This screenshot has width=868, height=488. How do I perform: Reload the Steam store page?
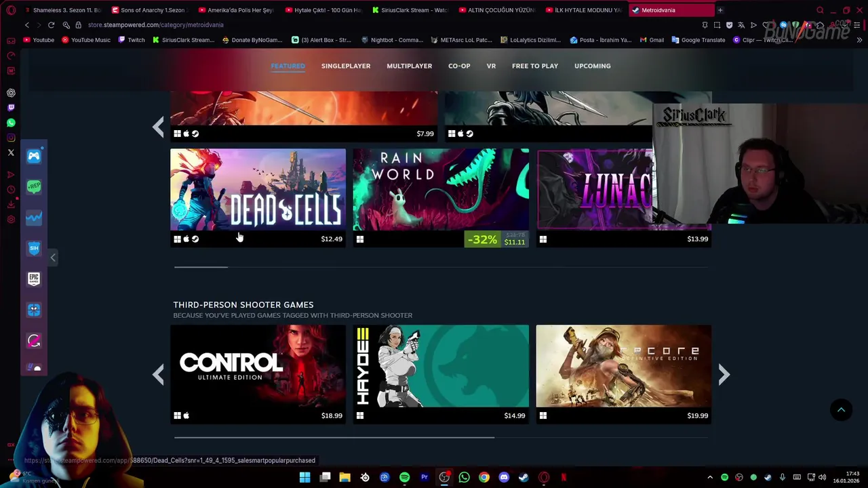pos(51,25)
